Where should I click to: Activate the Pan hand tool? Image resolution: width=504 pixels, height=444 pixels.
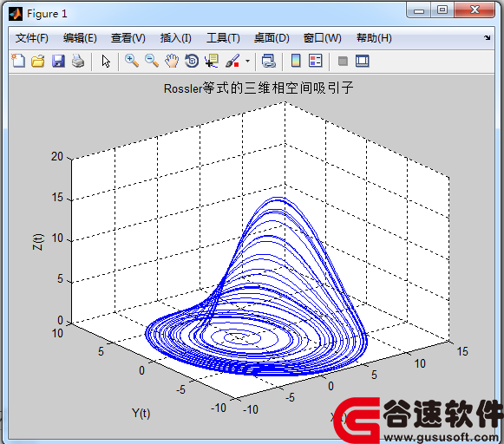coord(172,61)
